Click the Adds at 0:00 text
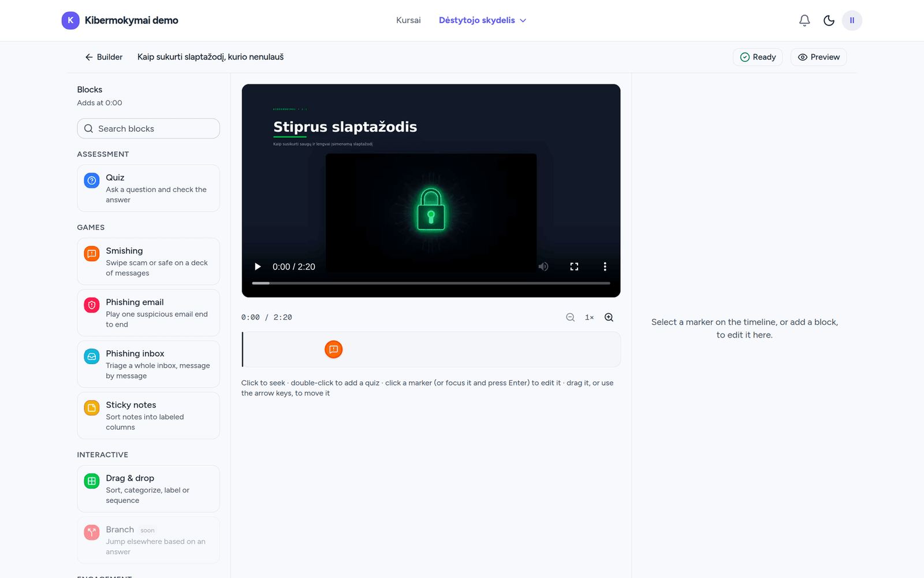924x578 pixels. [x=99, y=103]
